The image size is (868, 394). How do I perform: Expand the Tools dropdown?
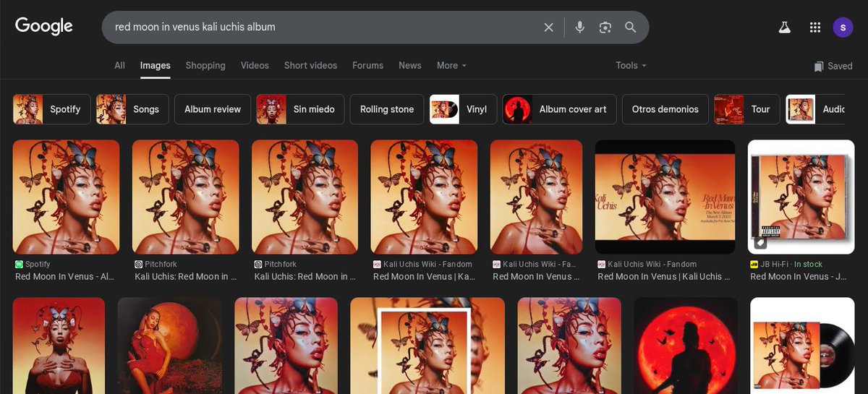(631, 65)
